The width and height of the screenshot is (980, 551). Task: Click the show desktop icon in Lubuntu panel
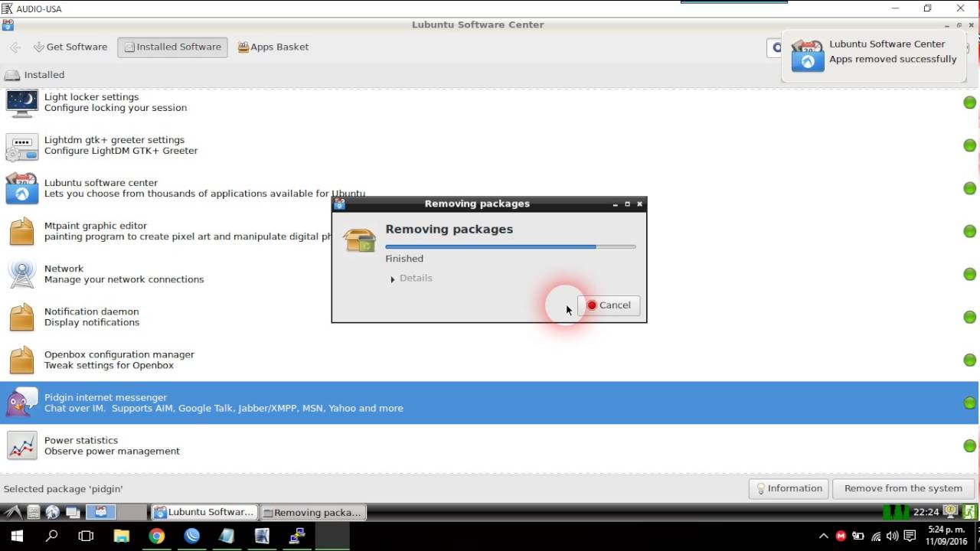73,512
